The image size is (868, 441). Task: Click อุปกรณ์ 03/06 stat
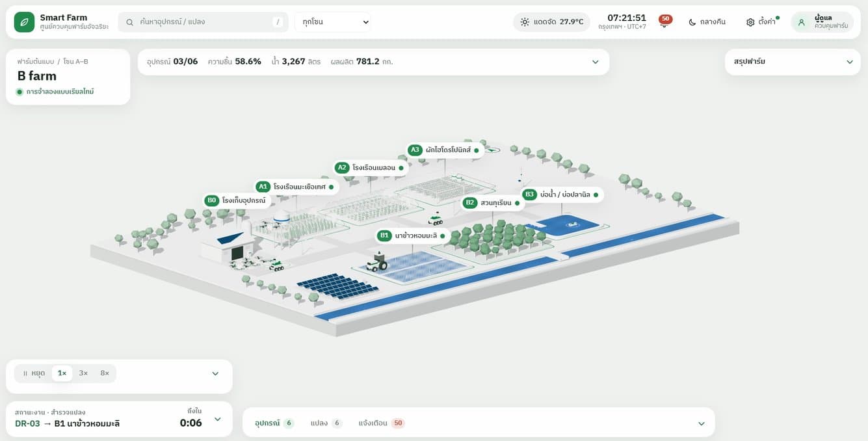[x=172, y=62]
